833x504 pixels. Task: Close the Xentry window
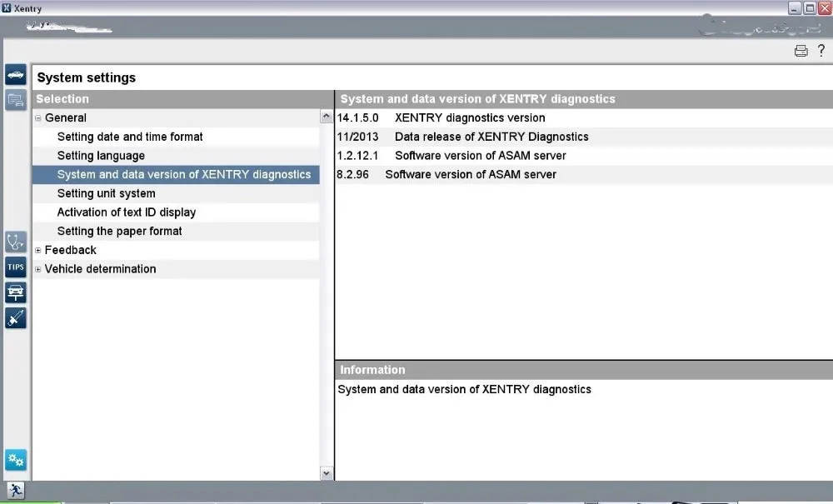(x=825, y=8)
